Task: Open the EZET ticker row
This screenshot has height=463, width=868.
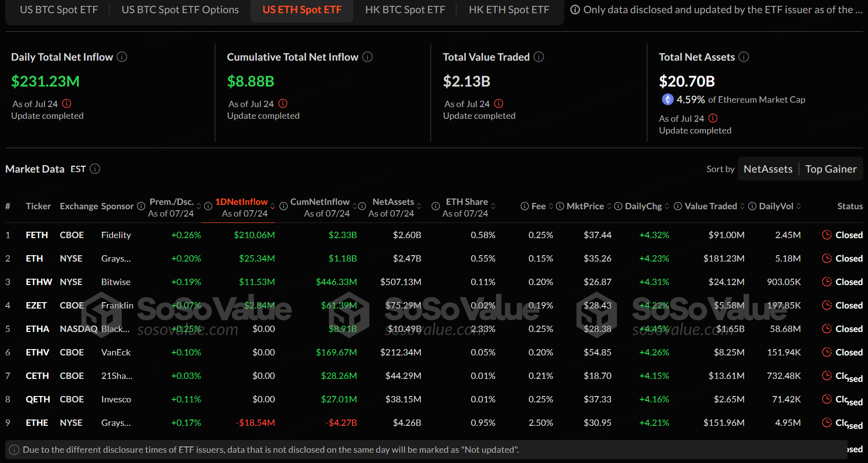Action: (434, 305)
